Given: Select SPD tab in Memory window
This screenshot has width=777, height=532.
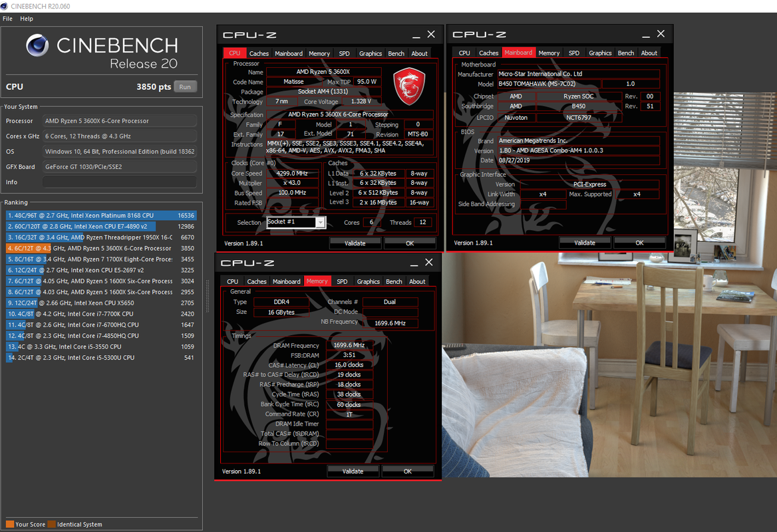Looking at the screenshot, I should [342, 281].
